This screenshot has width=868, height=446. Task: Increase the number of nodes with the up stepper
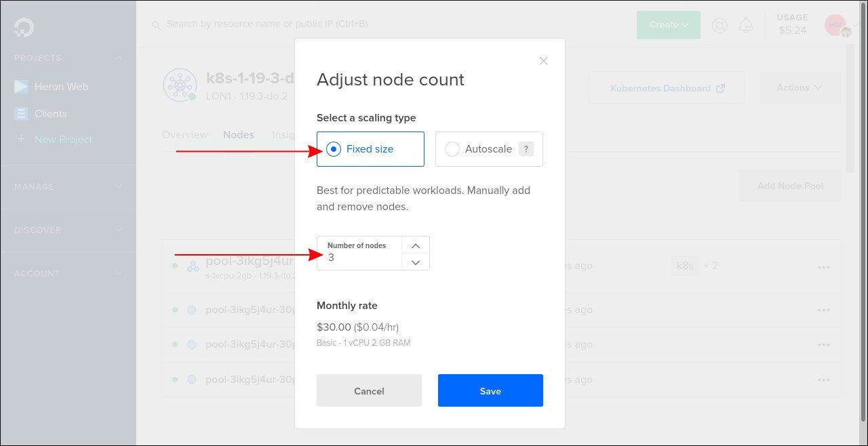click(x=415, y=245)
